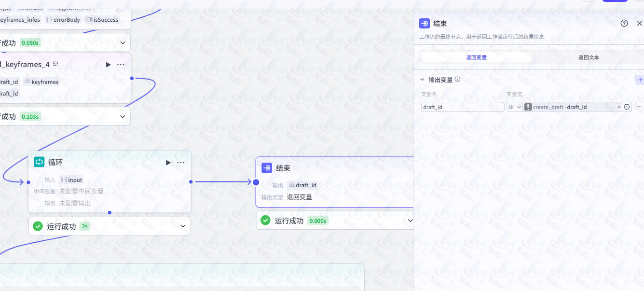The height and width of the screenshot is (291, 644).
Task: Open the ... menu on the 循环 node
Action: 180,162
